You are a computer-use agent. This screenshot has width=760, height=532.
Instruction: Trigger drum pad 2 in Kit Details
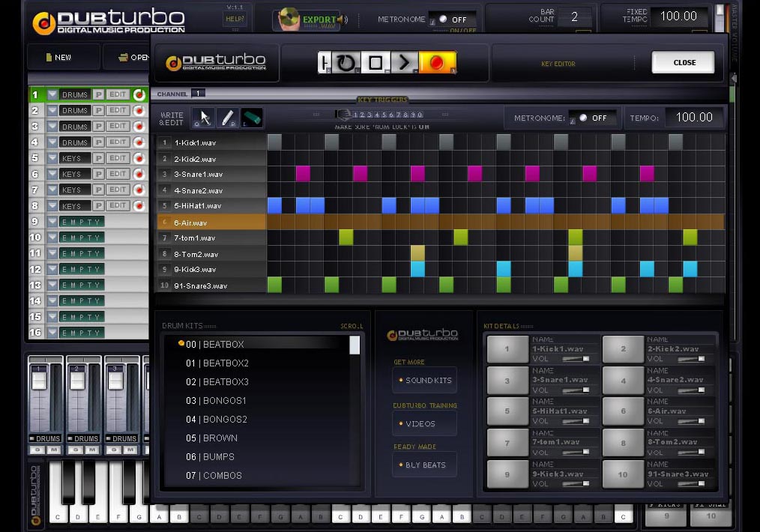tap(623, 349)
